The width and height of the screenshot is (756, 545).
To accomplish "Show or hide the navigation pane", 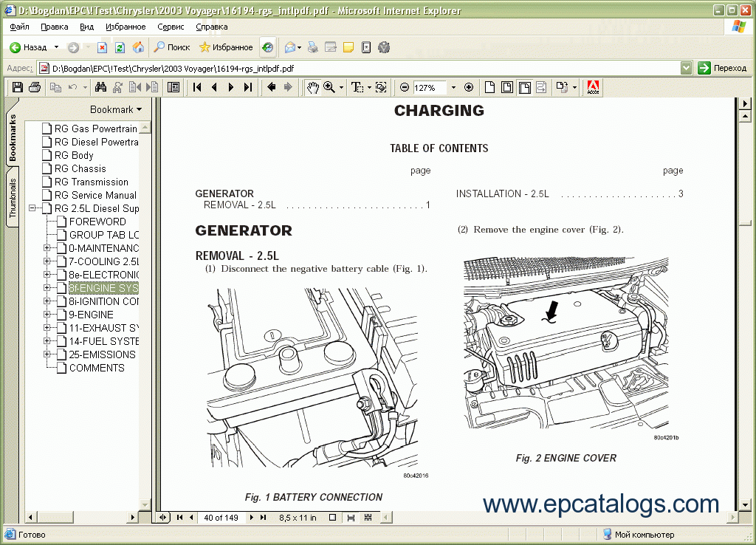I will point(173,87).
